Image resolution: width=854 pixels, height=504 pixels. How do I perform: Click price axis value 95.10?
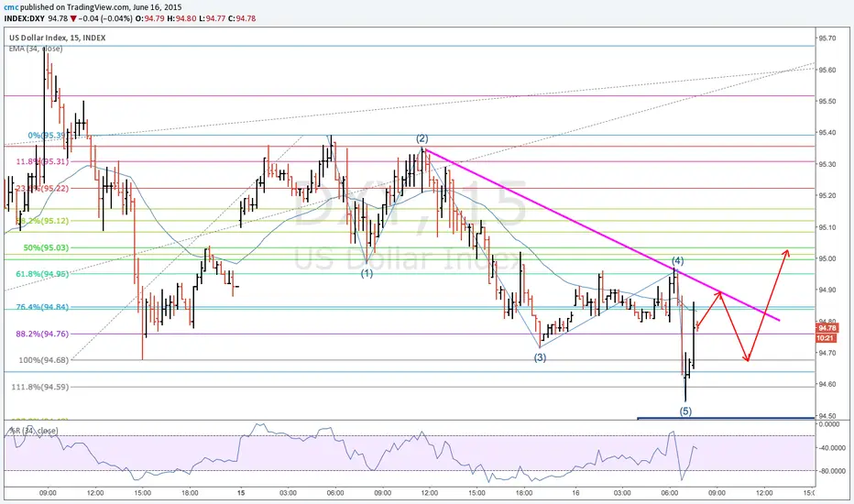pos(827,227)
